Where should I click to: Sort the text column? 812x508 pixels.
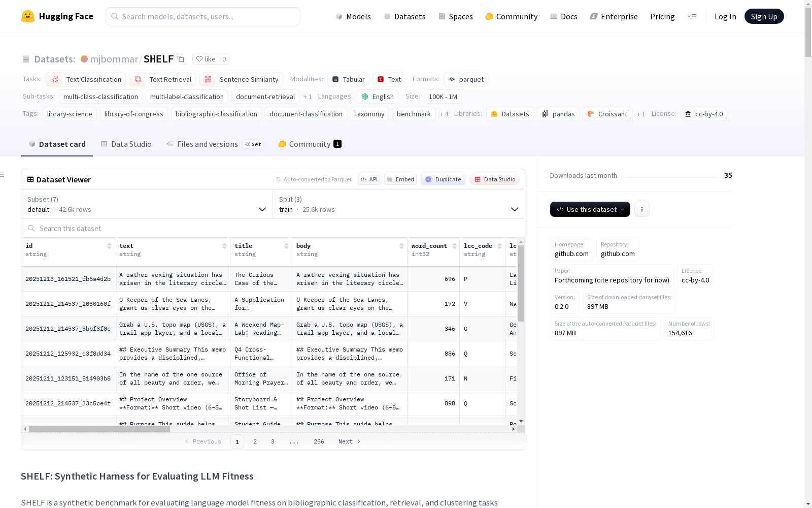[x=224, y=246]
